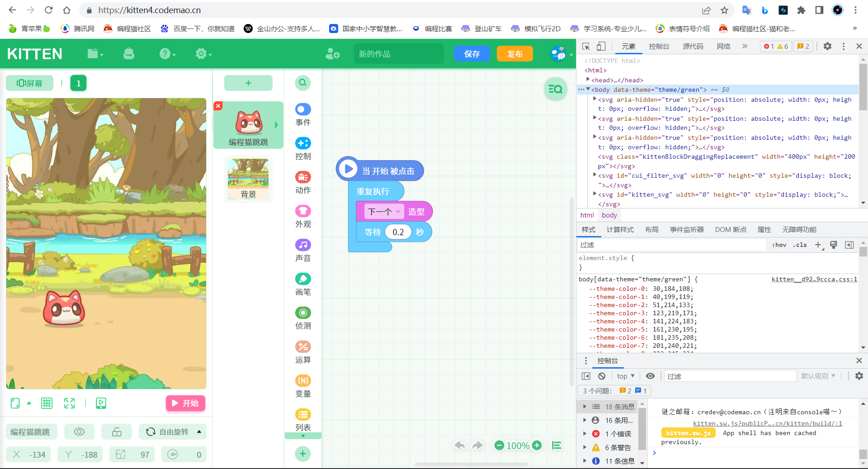The height and width of the screenshot is (469, 868).
Task: Open the 计算样式 styles tab
Action: (x=620, y=229)
